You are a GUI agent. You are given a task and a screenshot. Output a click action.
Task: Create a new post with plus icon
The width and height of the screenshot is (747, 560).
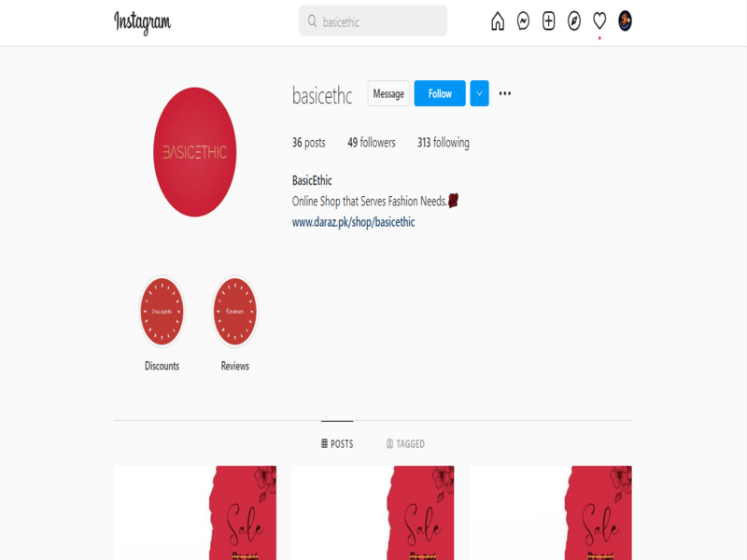point(548,21)
